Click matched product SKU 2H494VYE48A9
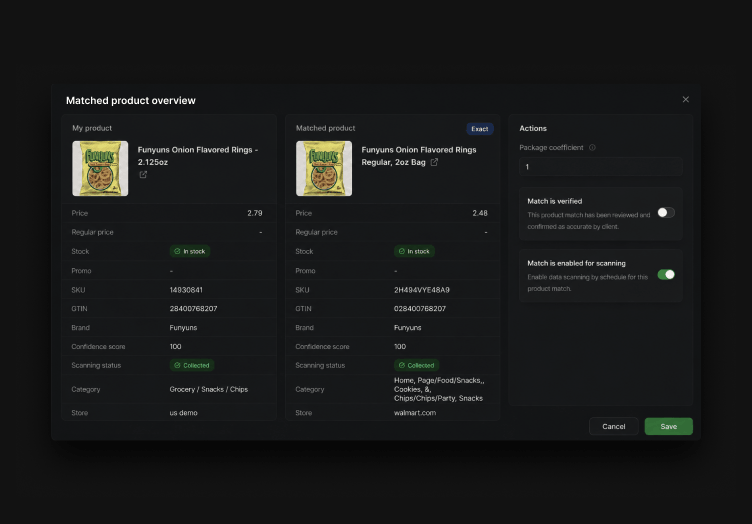Screen dimensions: 752x524 pos(422,290)
